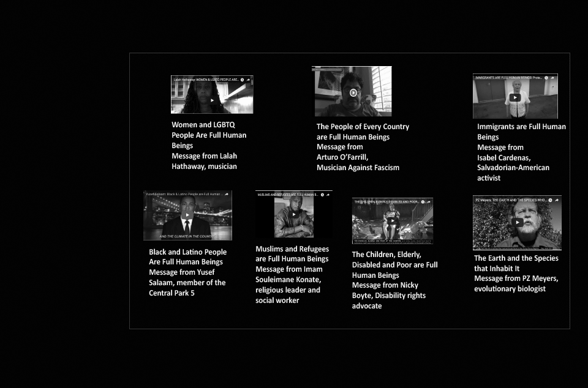
Task: Click Watch Later icon on PZ Meyers video
Action: 550,200
